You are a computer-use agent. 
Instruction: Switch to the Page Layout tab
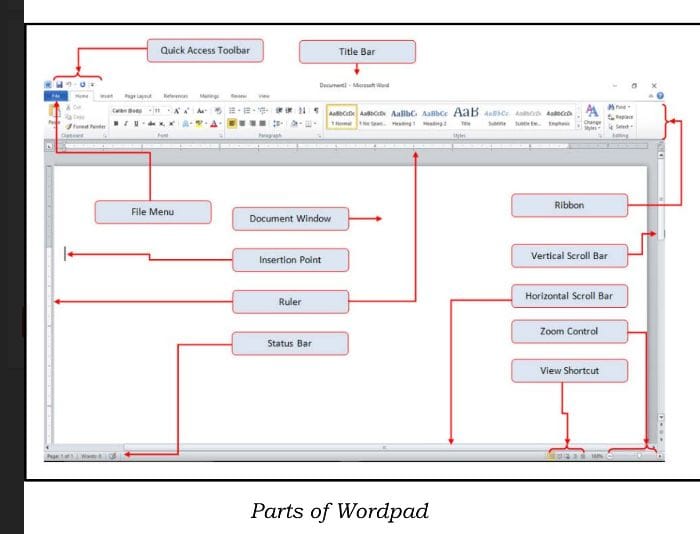[138, 96]
